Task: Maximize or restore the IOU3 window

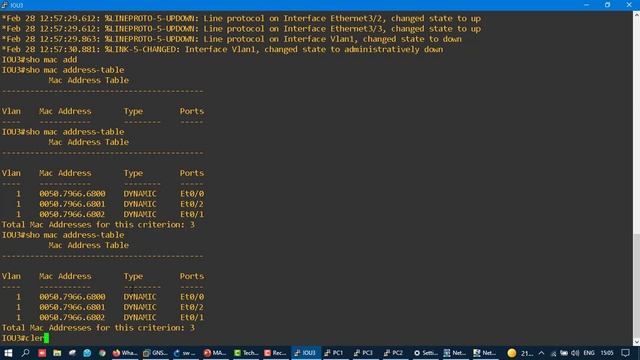Action: tap(607, 5)
